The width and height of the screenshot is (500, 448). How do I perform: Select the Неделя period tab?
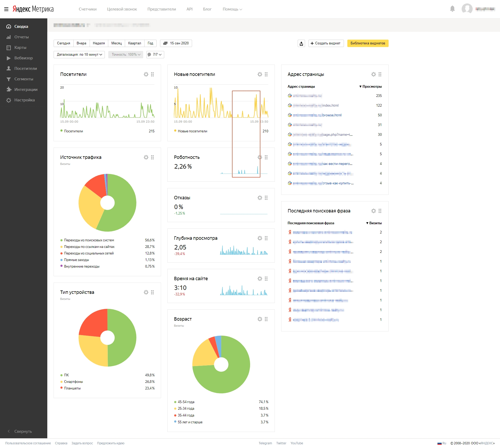pos(99,43)
